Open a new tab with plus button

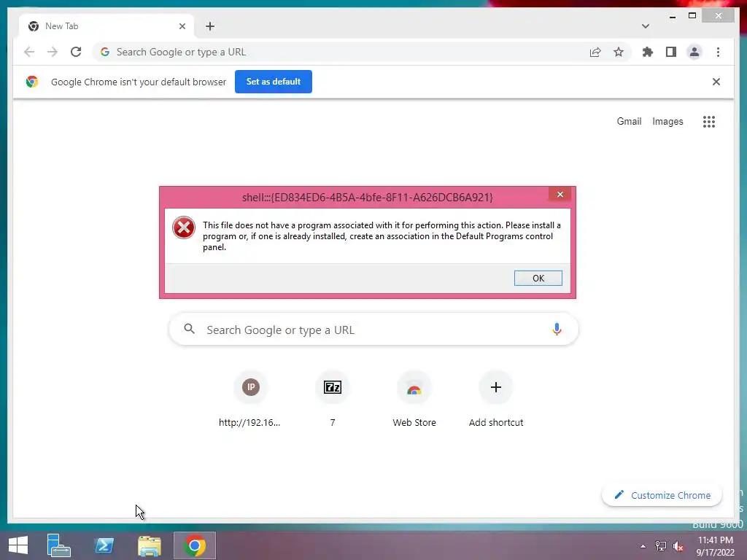(210, 26)
